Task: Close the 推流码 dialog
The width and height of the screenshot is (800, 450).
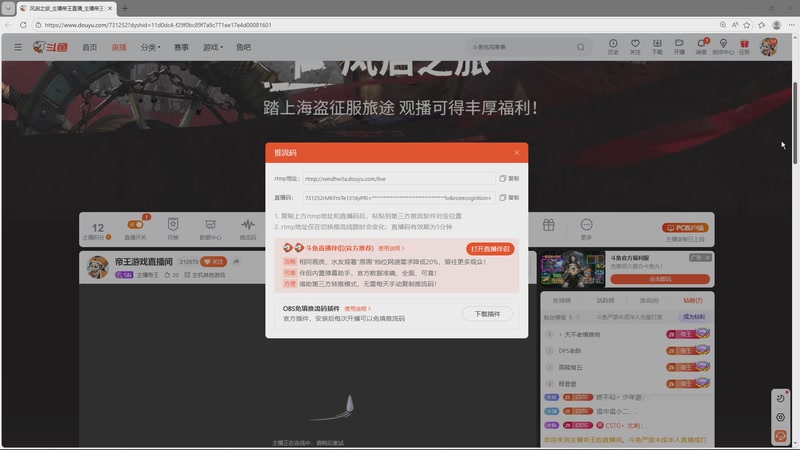Action: [516, 153]
